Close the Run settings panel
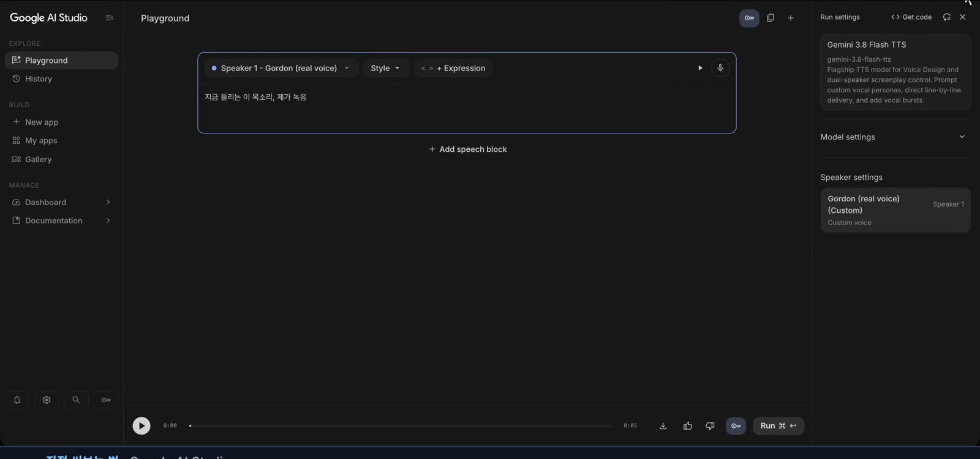Screen dimensions: 980x459 pyautogui.click(x=963, y=17)
